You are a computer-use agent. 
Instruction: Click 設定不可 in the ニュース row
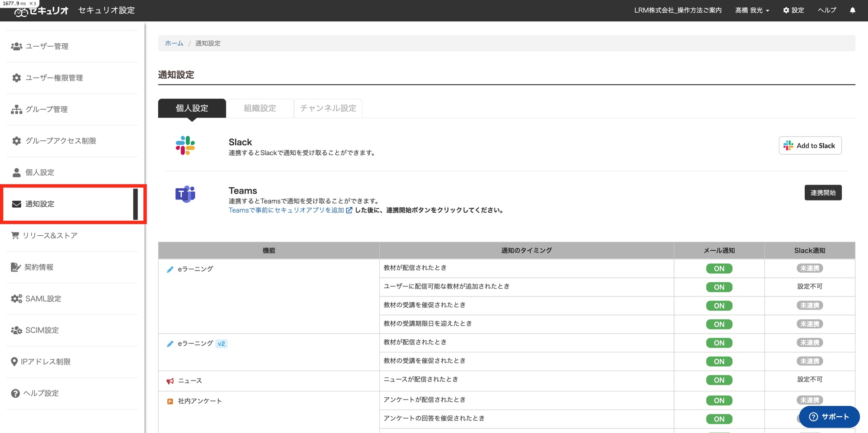click(810, 380)
